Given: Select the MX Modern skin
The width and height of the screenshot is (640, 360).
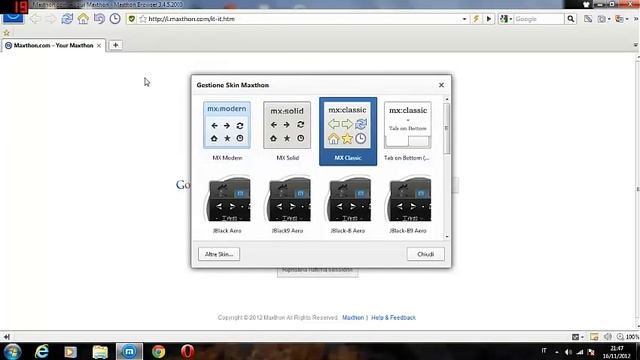Looking at the screenshot, I should (227, 131).
